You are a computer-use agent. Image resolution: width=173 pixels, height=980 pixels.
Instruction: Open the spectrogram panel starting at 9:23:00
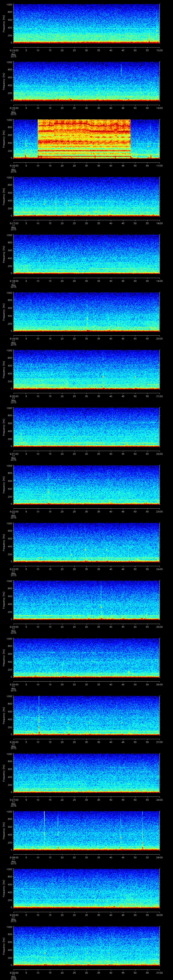(86, 543)
